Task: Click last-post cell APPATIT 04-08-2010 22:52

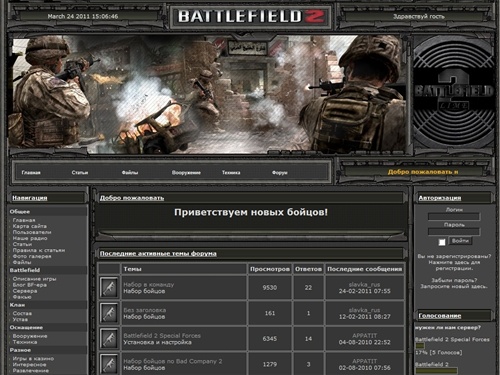Action: pos(365,339)
